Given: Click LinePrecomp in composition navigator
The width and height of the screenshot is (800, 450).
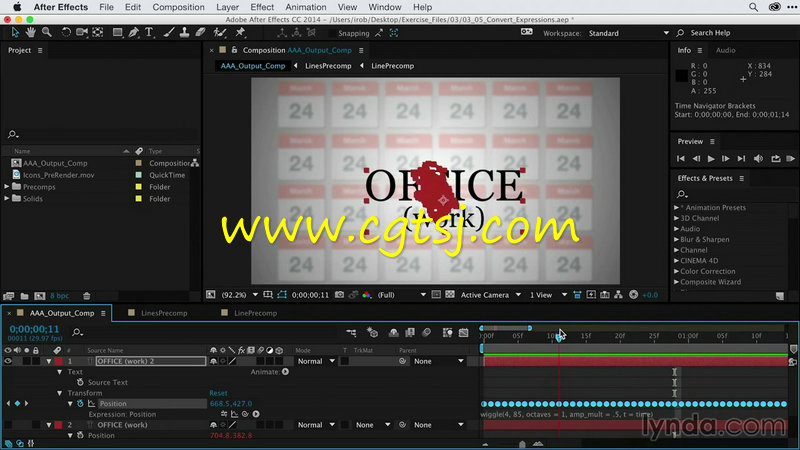Looking at the screenshot, I should (x=392, y=66).
